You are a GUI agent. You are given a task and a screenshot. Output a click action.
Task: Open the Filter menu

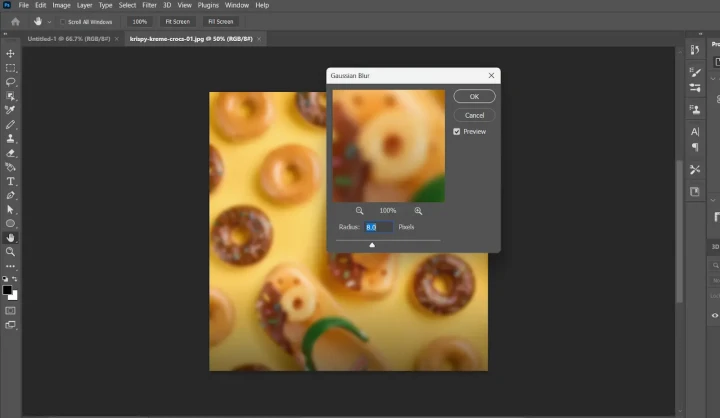(x=149, y=5)
